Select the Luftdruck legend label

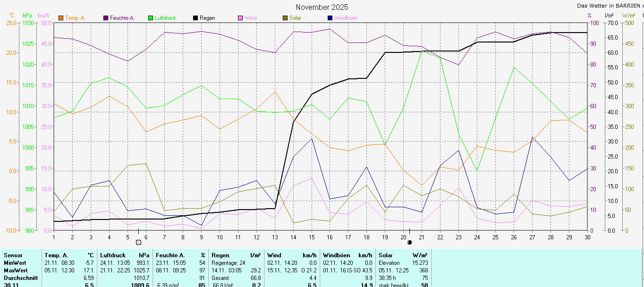point(165,18)
